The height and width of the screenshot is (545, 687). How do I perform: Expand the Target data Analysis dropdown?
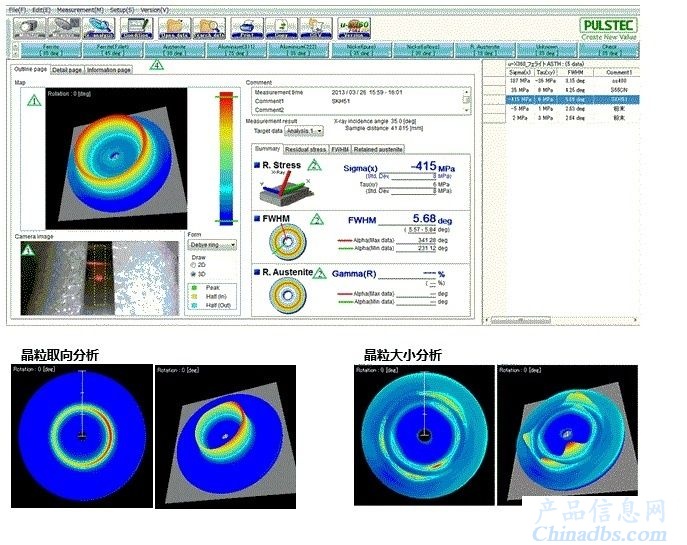(x=308, y=130)
